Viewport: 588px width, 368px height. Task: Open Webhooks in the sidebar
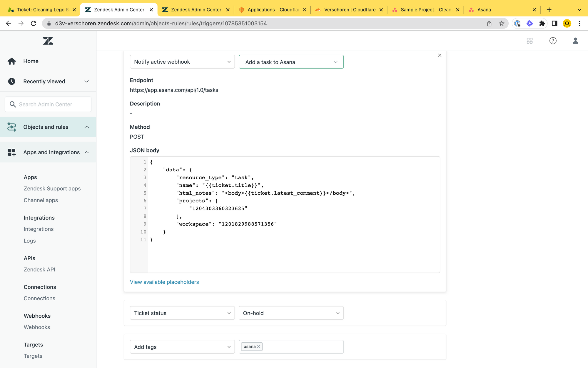[x=37, y=327]
